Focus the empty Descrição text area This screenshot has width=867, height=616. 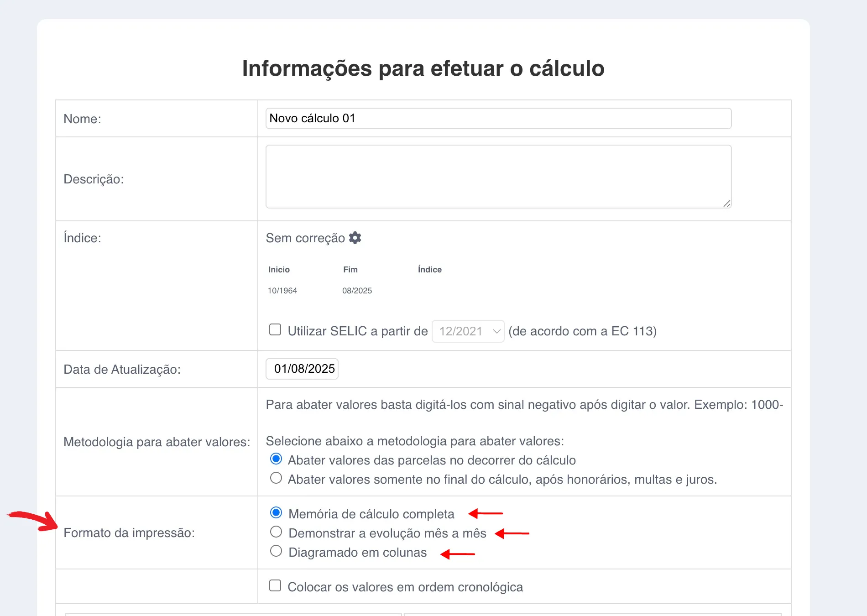coord(498,177)
